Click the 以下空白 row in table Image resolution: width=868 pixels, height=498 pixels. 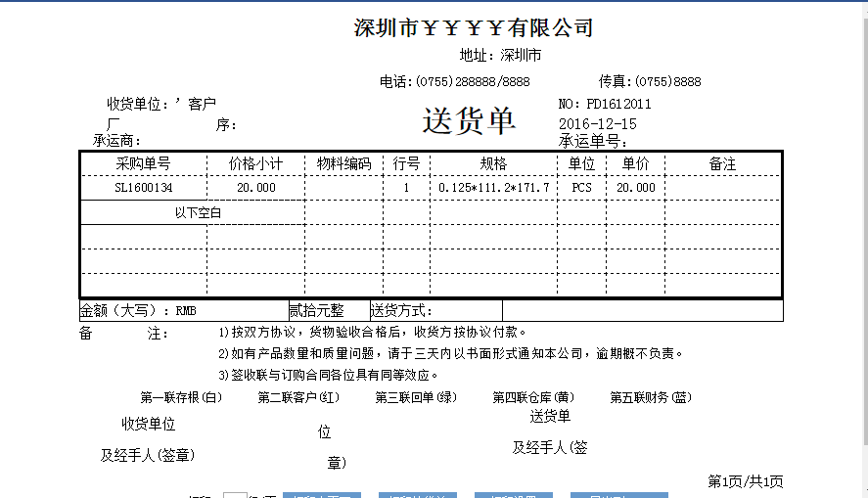point(198,212)
